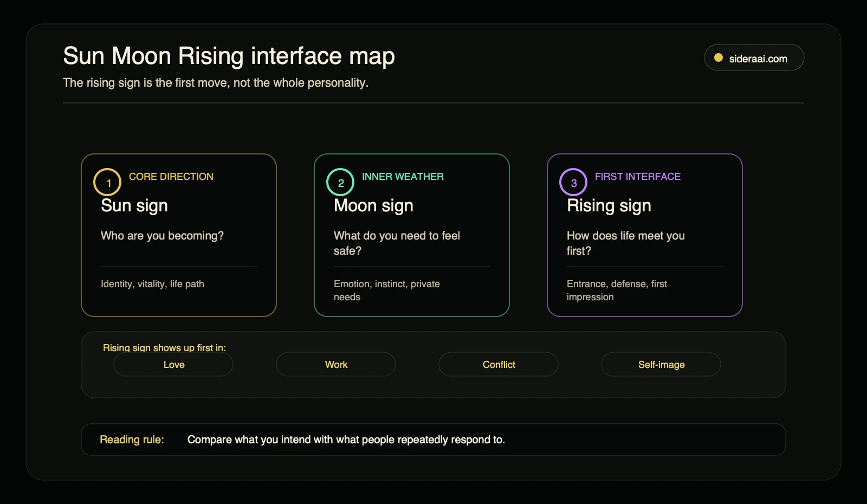
Task: Click the "Sun Moon Rising interface map" title
Action: (x=229, y=56)
